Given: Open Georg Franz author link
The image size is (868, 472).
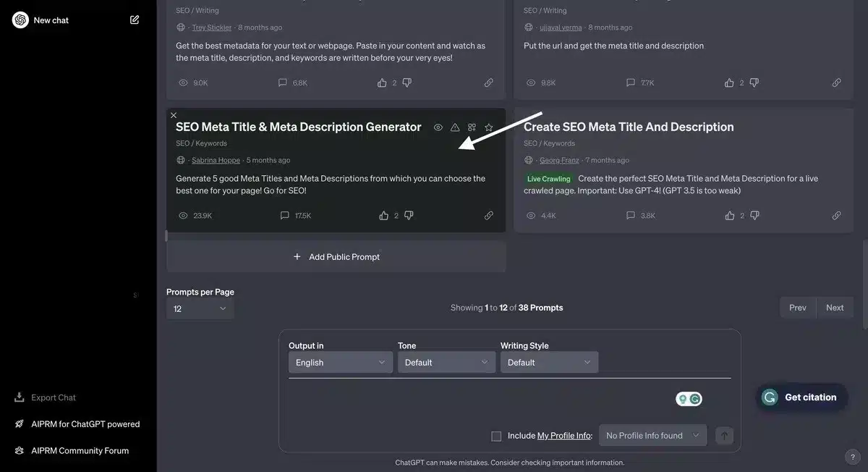Looking at the screenshot, I should (559, 160).
